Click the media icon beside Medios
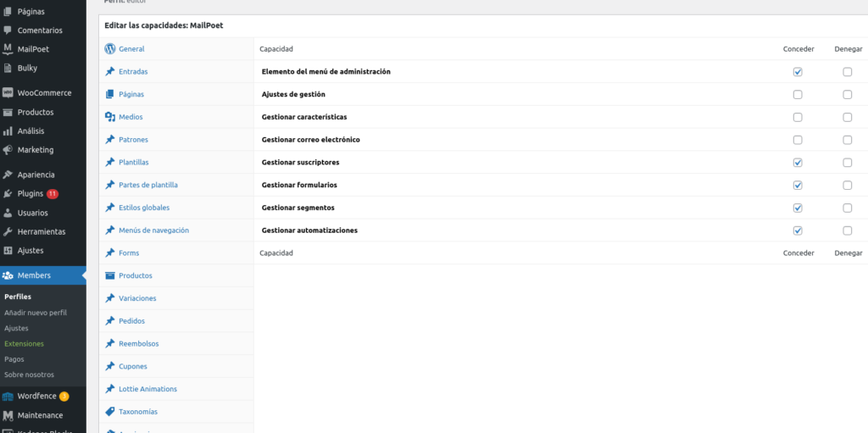This screenshot has height=433, width=868. 109,117
